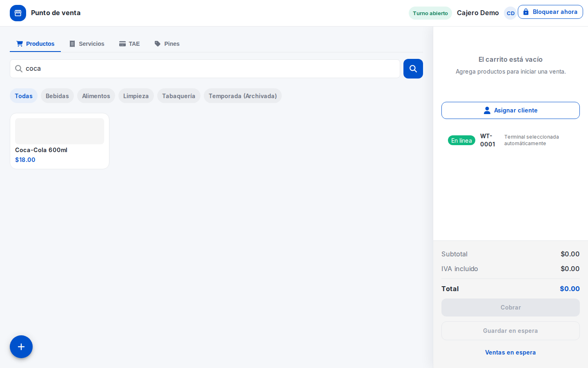Select the Tabaquería category chip

(x=178, y=96)
